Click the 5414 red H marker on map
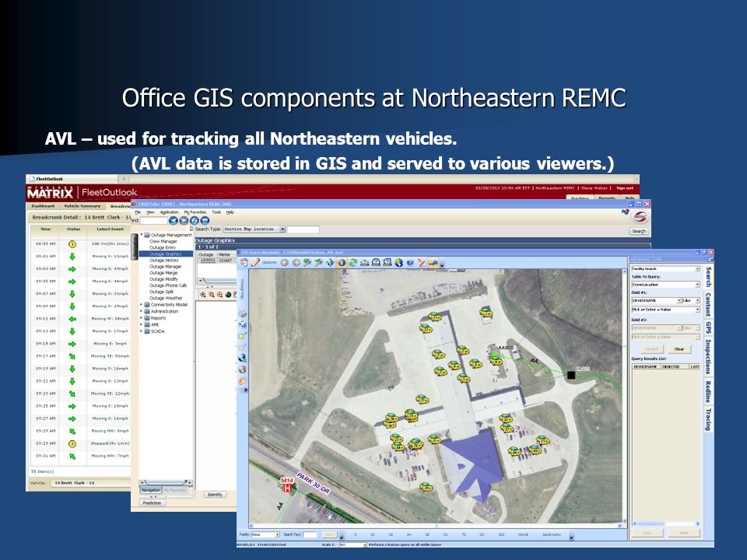 coord(287,485)
